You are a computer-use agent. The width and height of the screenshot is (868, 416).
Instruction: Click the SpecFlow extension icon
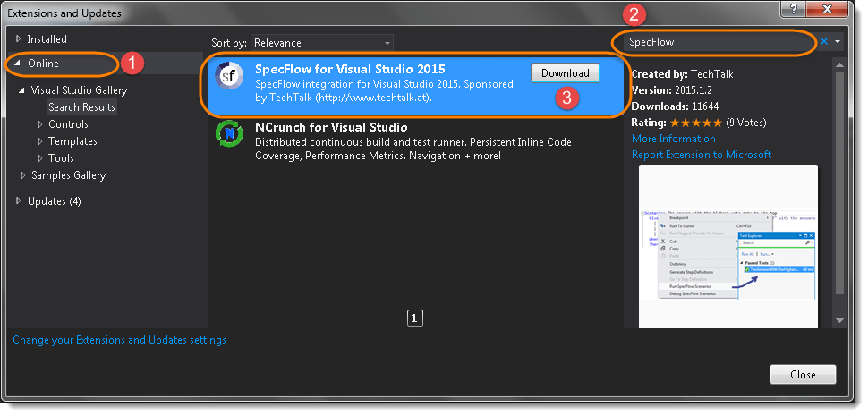point(228,76)
